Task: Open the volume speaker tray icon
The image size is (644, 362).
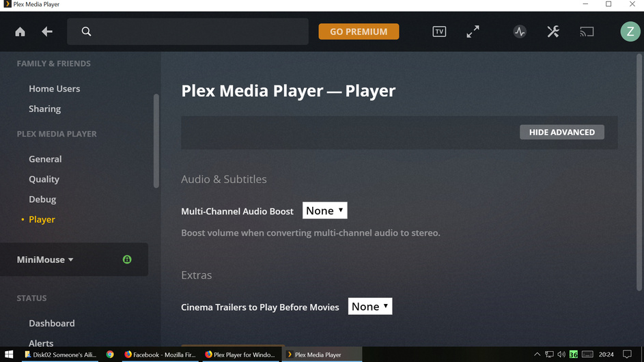Action: coord(561,354)
